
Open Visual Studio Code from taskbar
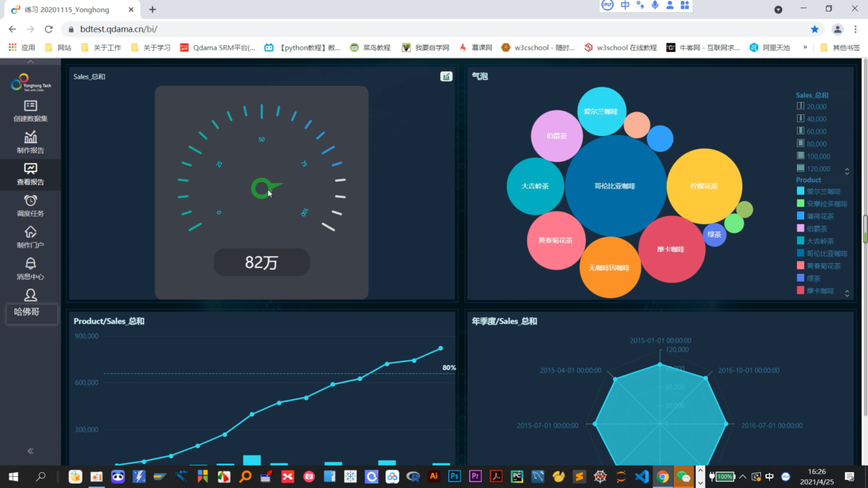(x=642, y=476)
